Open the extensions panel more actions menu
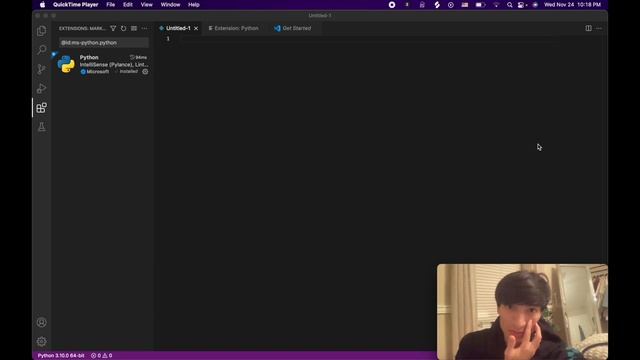640x360 pixels. click(x=144, y=29)
